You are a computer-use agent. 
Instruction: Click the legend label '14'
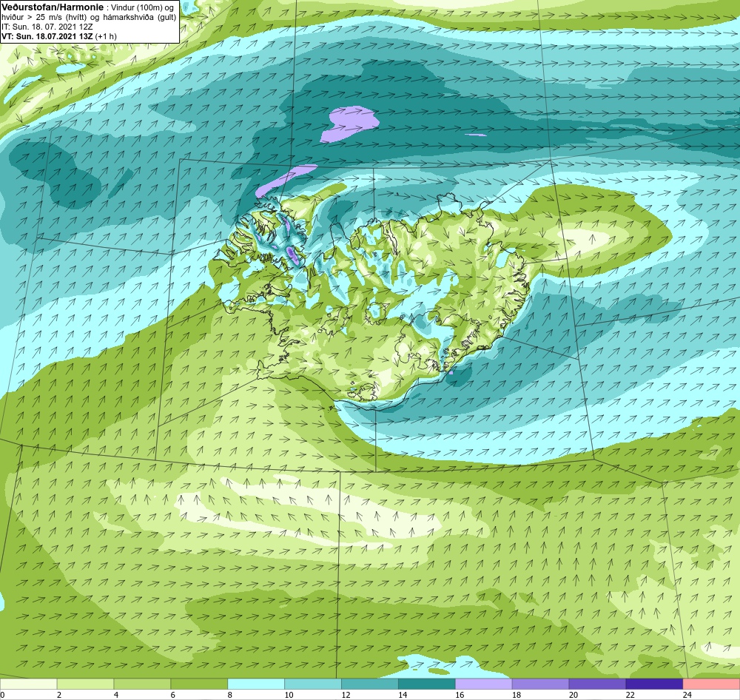click(x=403, y=695)
